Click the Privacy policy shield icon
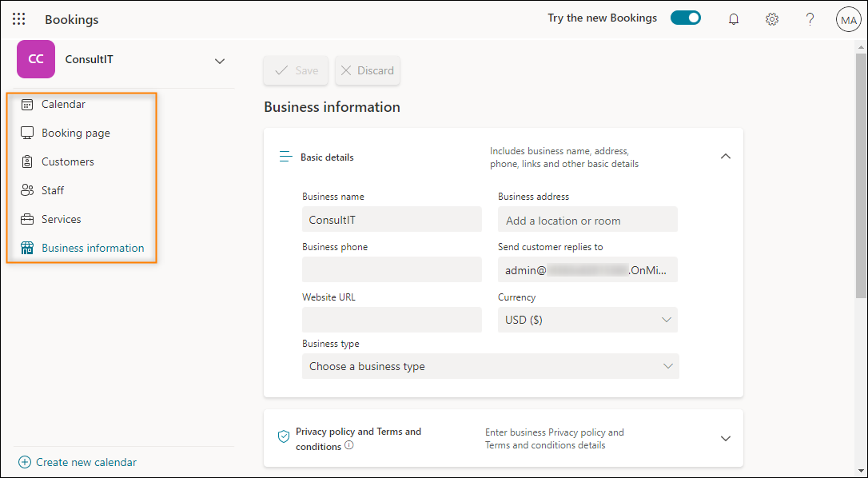868x478 pixels. [x=284, y=437]
